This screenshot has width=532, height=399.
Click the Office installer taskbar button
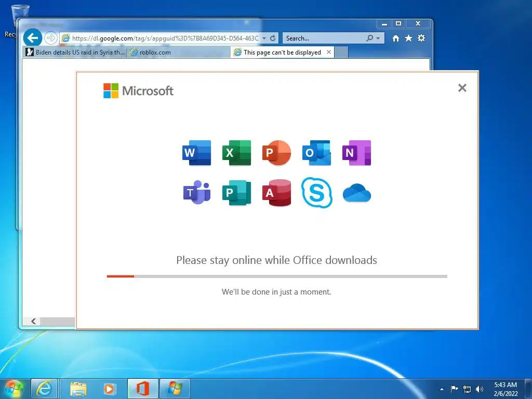click(143, 389)
